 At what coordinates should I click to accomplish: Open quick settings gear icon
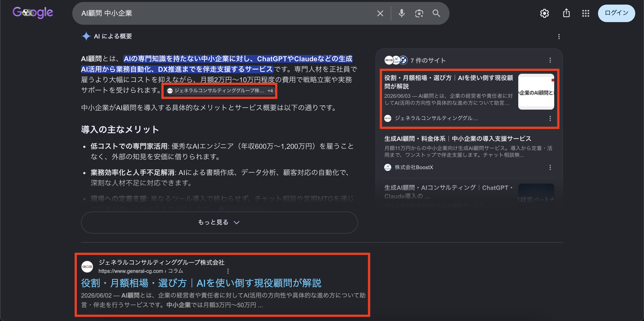544,13
